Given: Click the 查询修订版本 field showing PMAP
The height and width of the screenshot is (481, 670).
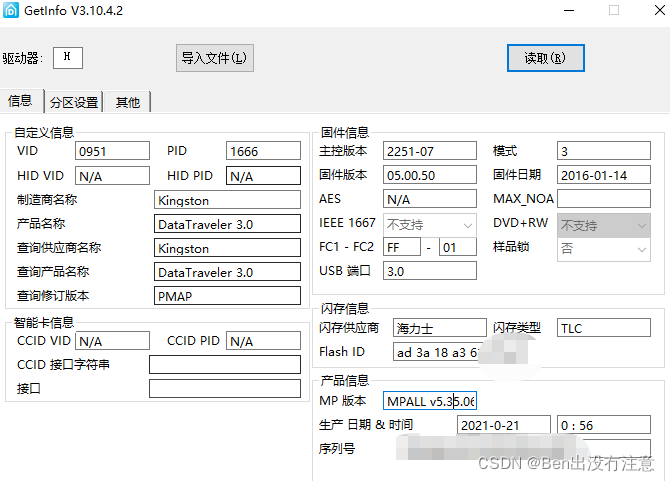Looking at the screenshot, I should tap(227, 296).
